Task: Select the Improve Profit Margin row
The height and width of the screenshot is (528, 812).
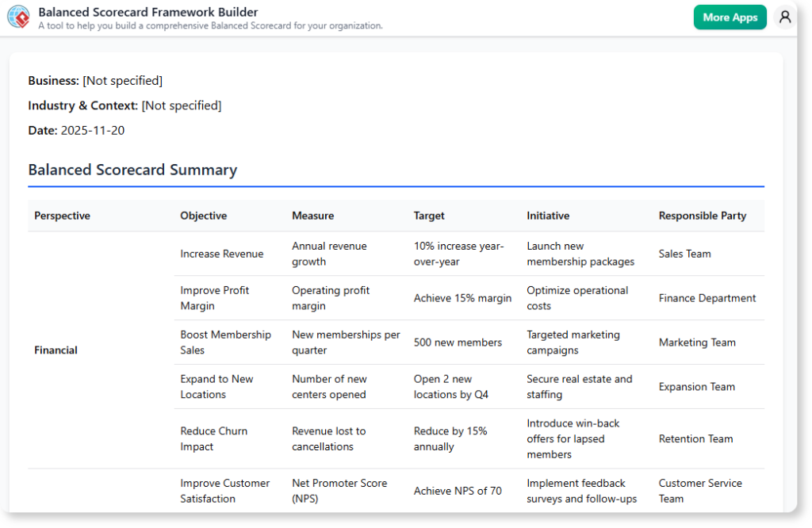Action: tap(214, 298)
